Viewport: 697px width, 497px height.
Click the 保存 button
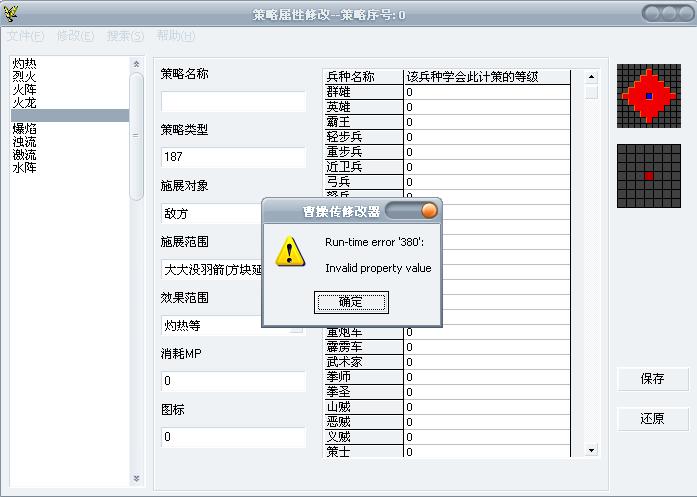pos(652,379)
